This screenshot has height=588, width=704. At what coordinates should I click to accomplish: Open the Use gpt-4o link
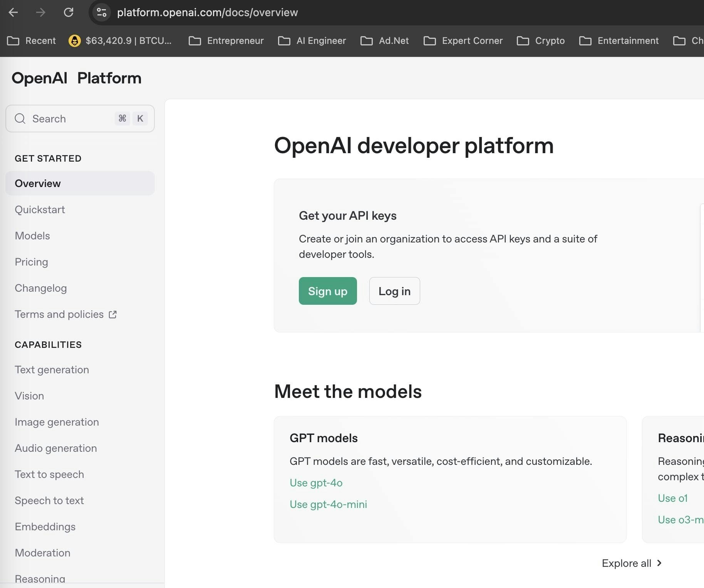pyautogui.click(x=316, y=483)
